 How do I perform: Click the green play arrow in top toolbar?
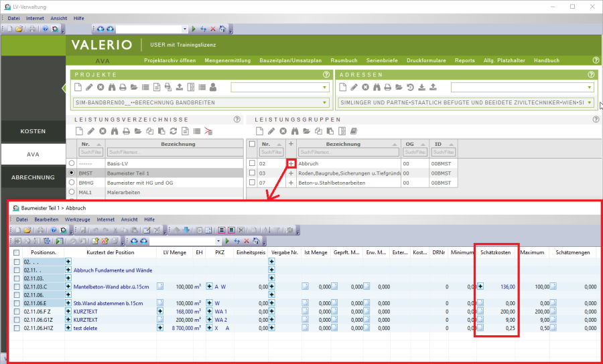[x=194, y=29]
